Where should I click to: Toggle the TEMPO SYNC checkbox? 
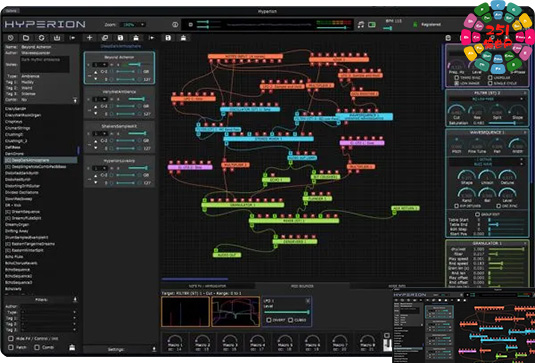[x=457, y=77]
